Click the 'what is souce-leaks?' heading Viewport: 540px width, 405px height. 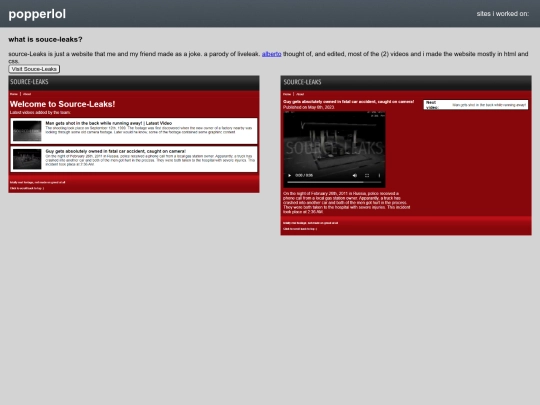[x=45, y=39]
